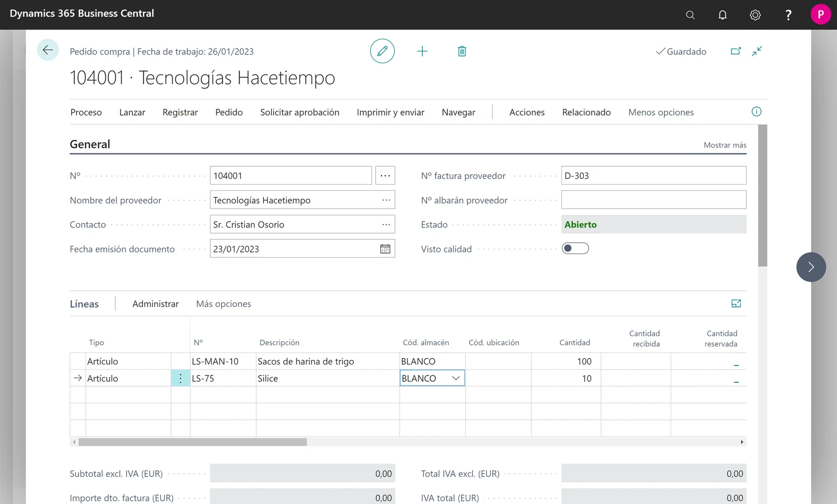Collapse page with arrows icon
Screen dimensions: 837x504
[757, 51]
